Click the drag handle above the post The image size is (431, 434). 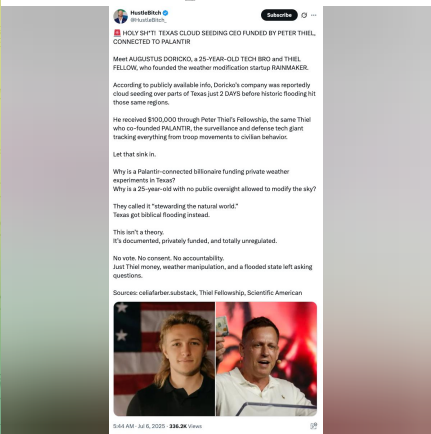(x=190, y=0)
